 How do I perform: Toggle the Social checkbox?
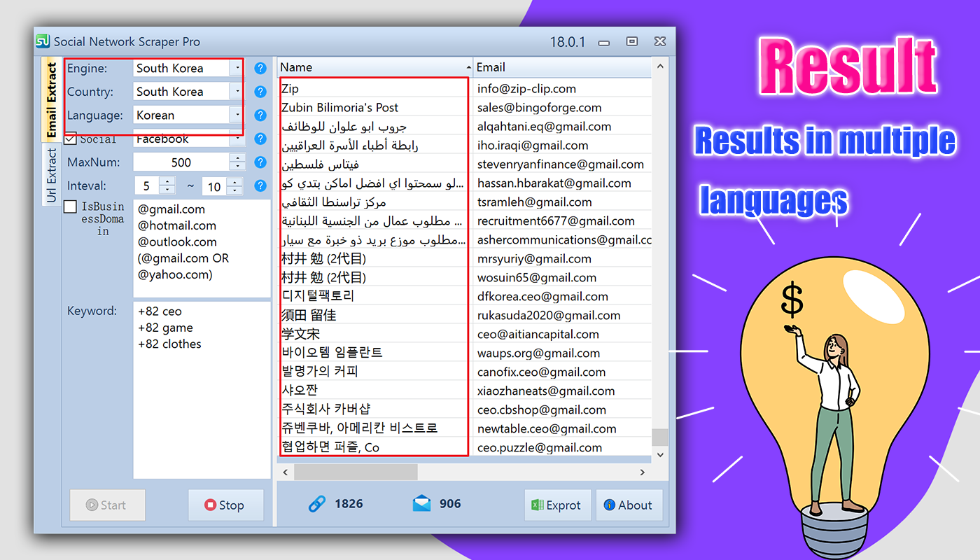[x=70, y=139]
